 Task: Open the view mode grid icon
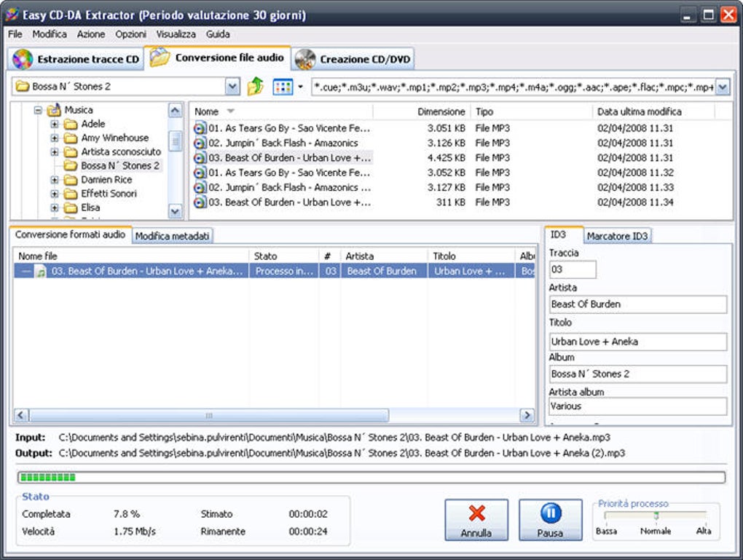(283, 87)
